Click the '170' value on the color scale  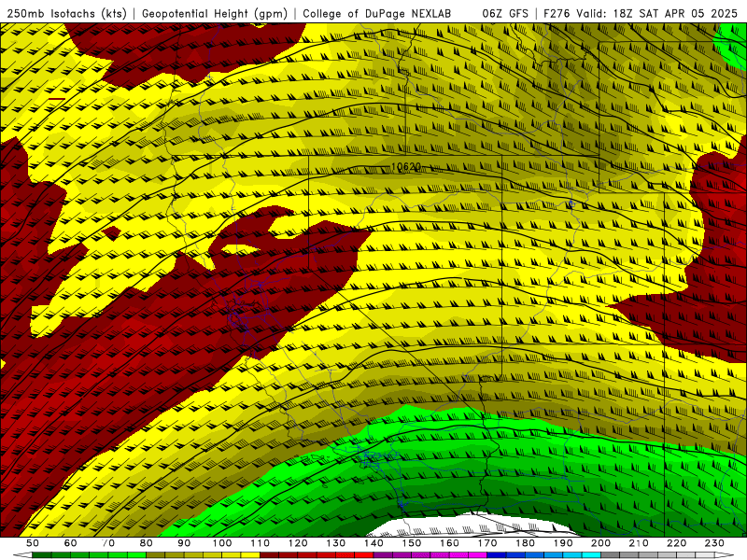tap(487, 543)
